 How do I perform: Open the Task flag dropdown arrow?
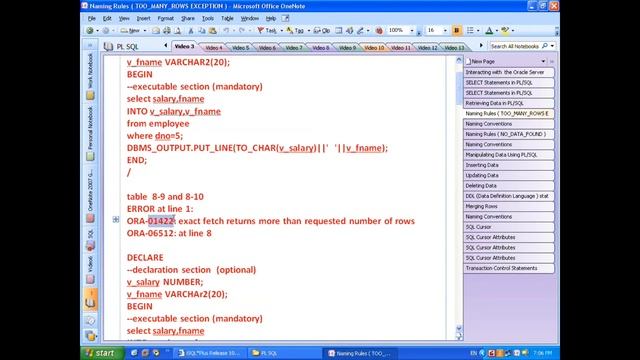click(x=281, y=31)
